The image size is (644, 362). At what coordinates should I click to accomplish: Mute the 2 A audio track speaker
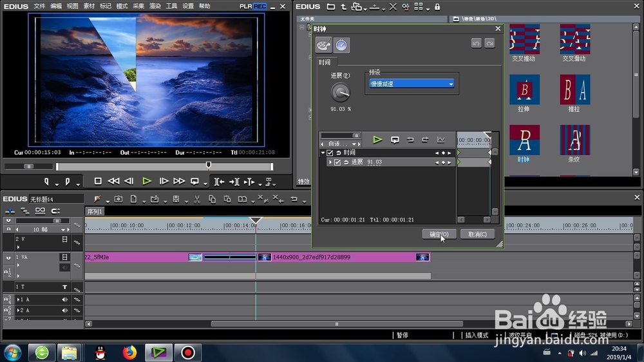click(64, 310)
